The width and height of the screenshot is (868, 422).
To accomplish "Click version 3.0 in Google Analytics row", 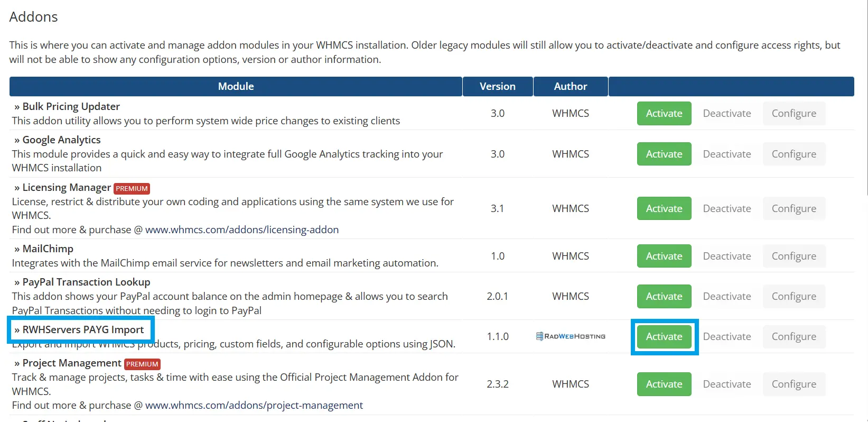I will coord(498,154).
